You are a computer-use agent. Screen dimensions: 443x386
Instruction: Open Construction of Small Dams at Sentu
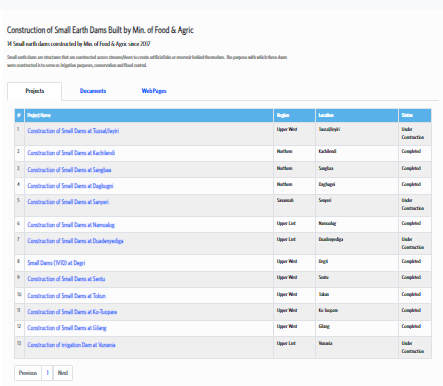point(66,279)
